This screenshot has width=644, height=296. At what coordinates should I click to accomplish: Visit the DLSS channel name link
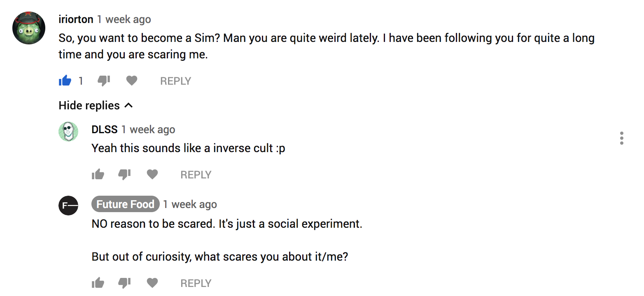point(105,129)
